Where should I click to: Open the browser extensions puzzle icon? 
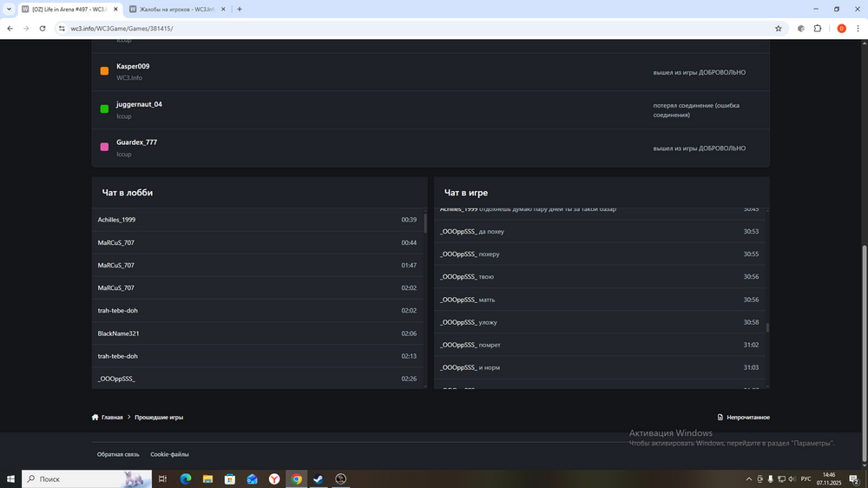(818, 29)
